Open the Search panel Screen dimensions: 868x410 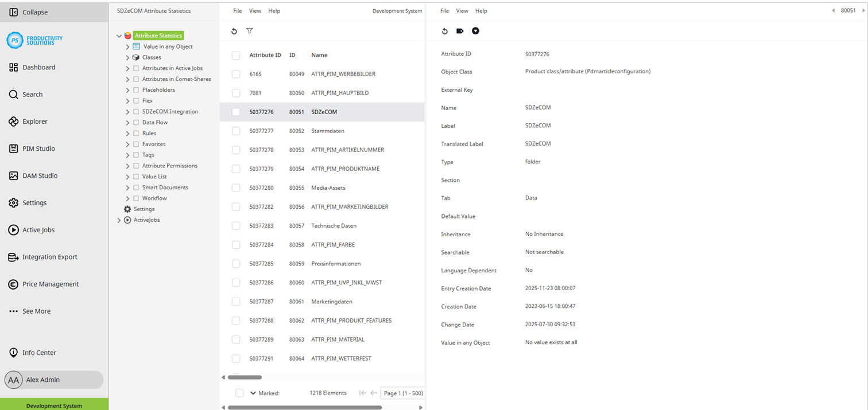(32, 94)
